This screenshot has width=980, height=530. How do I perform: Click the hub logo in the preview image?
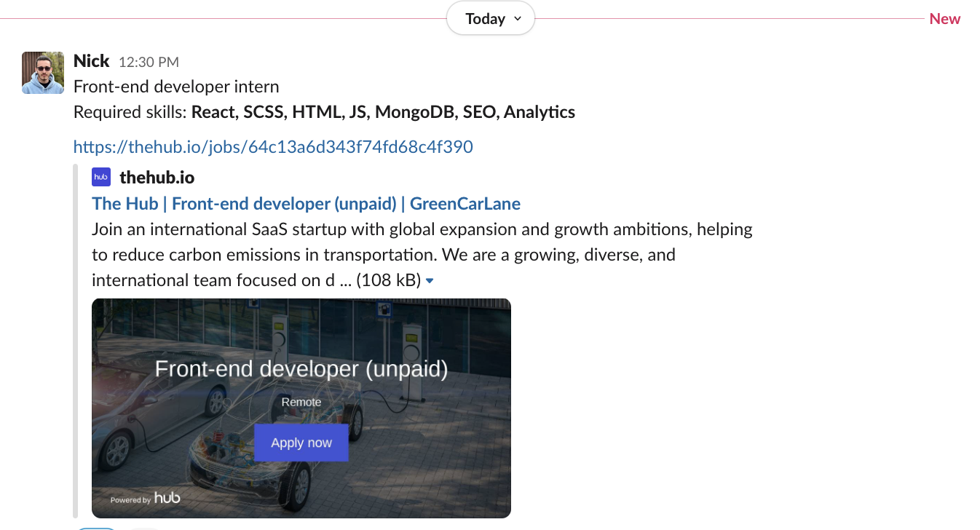click(167, 497)
